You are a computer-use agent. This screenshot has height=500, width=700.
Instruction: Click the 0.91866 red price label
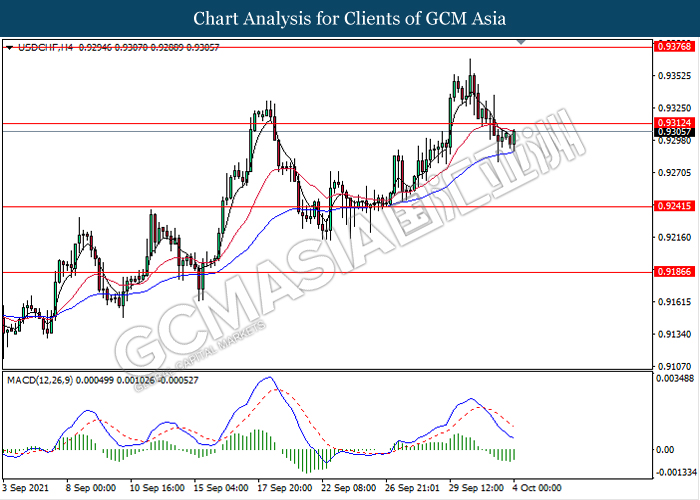click(674, 271)
